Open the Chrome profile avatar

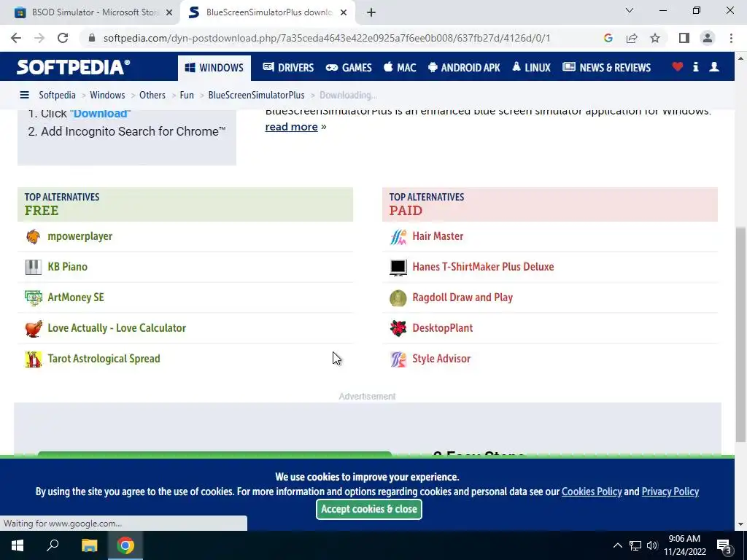pyautogui.click(x=708, y=38)
